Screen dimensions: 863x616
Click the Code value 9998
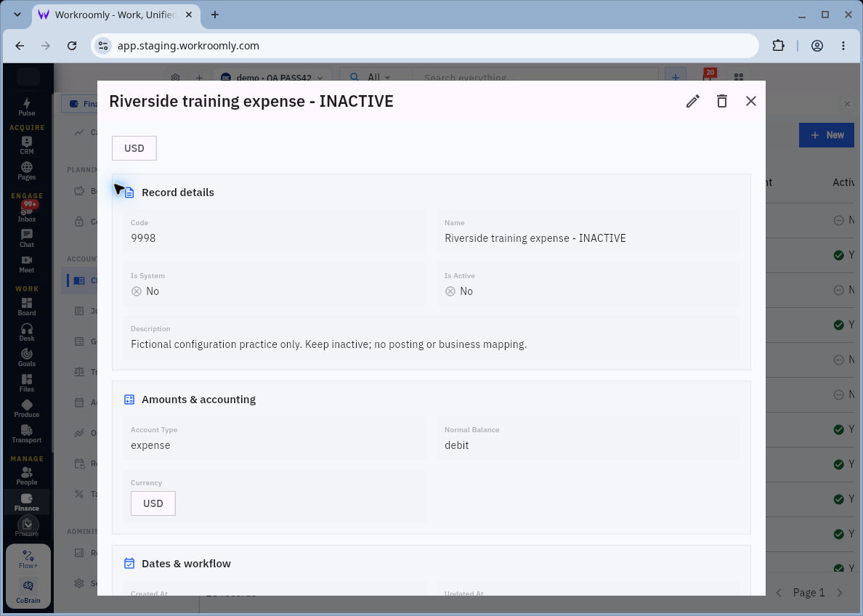143,238
